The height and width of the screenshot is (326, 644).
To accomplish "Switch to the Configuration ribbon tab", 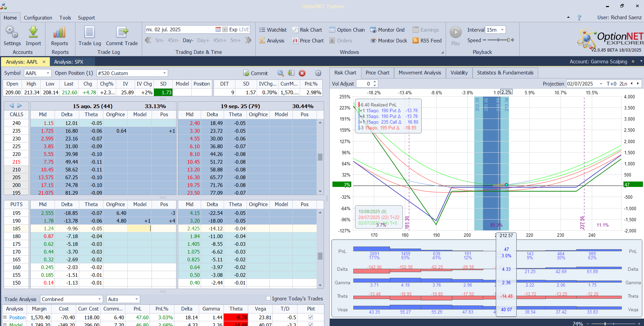I will click(38, 18).
